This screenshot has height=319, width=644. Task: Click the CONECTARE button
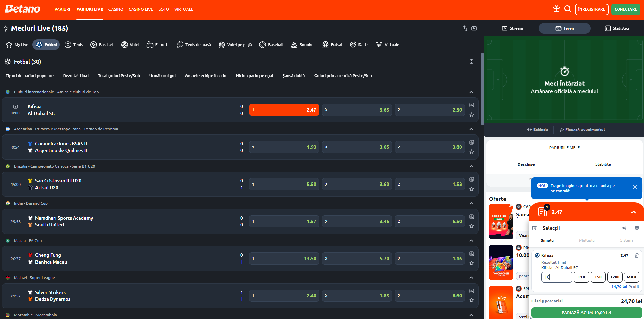point(626,9)
